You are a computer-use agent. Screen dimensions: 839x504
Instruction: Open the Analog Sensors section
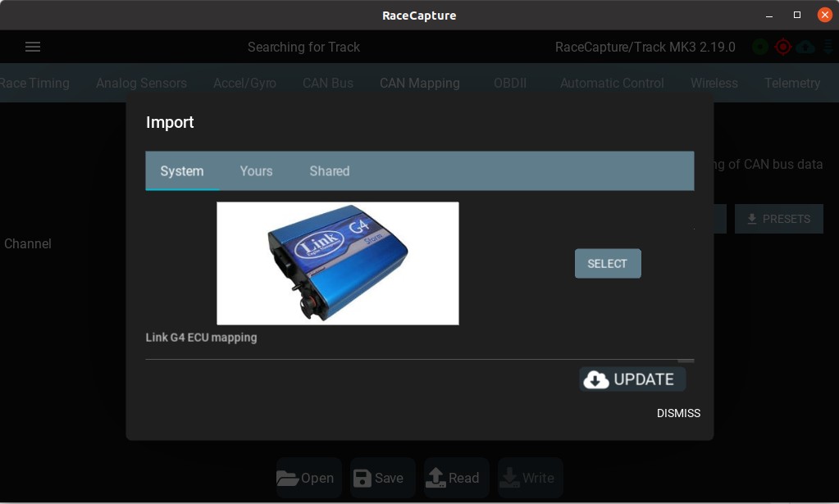pyautogui.click(x=141, y=84)
